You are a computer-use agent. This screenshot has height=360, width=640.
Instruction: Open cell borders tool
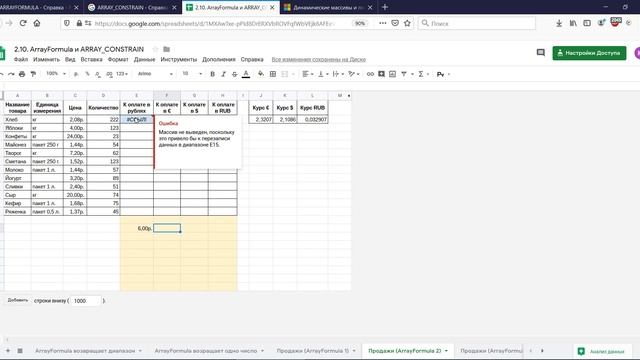273,74
